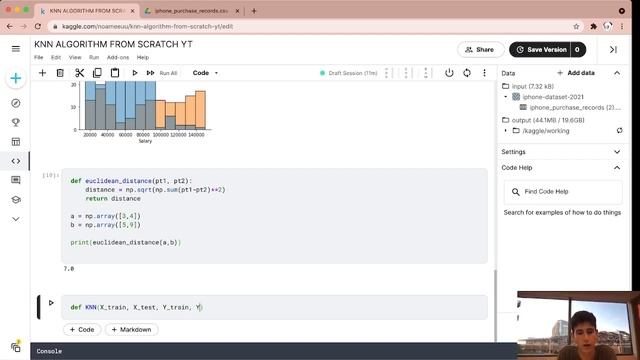Open the graduation cap courses icon
Screen dimensions: 640x360
click(x=16, y=200)
